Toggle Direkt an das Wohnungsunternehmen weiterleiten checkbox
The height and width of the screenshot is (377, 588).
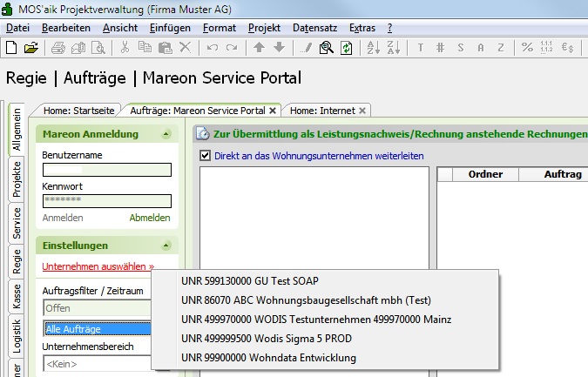click(205, 156)
